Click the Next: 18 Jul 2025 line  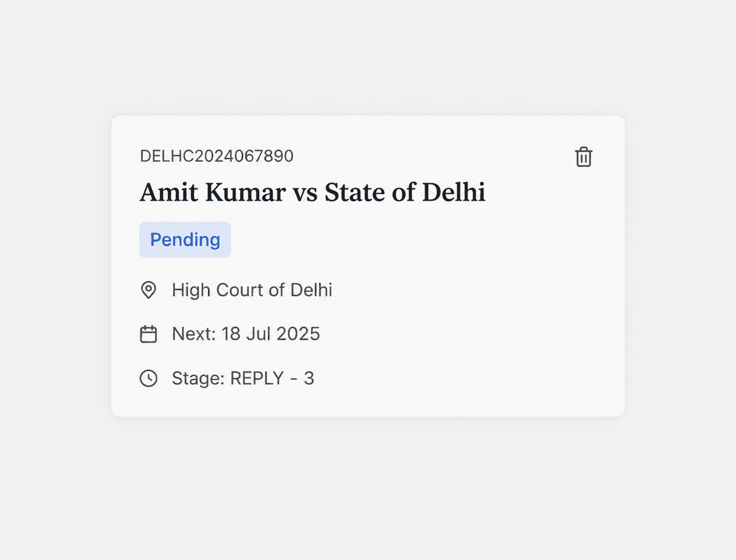tap(246, 334)
